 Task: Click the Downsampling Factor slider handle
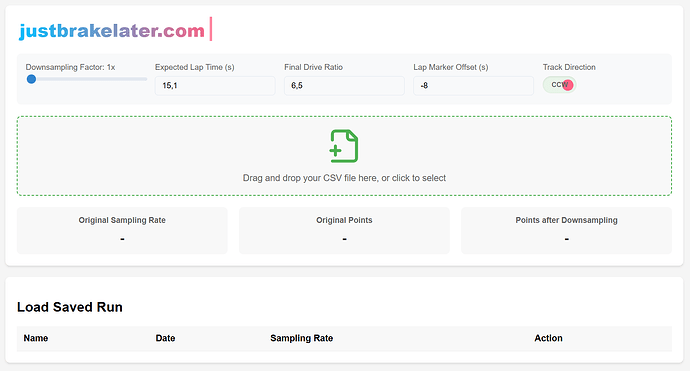click(31, 79)
